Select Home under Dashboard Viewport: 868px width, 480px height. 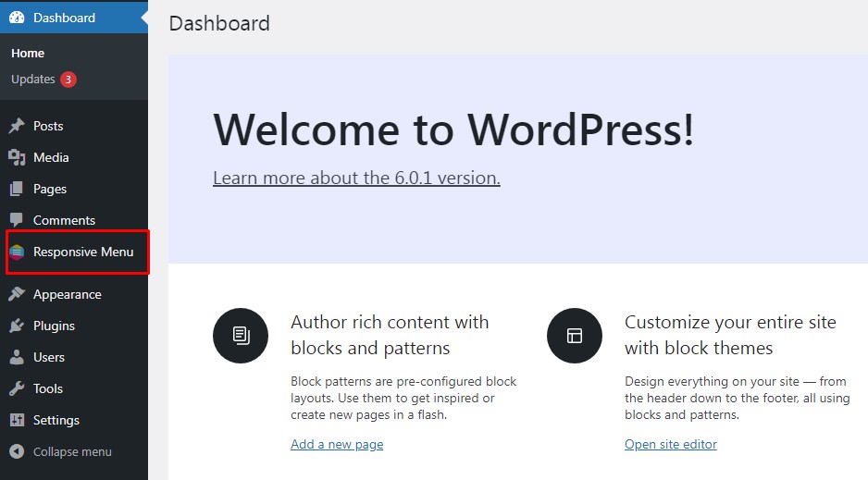(x=28, y=54)
